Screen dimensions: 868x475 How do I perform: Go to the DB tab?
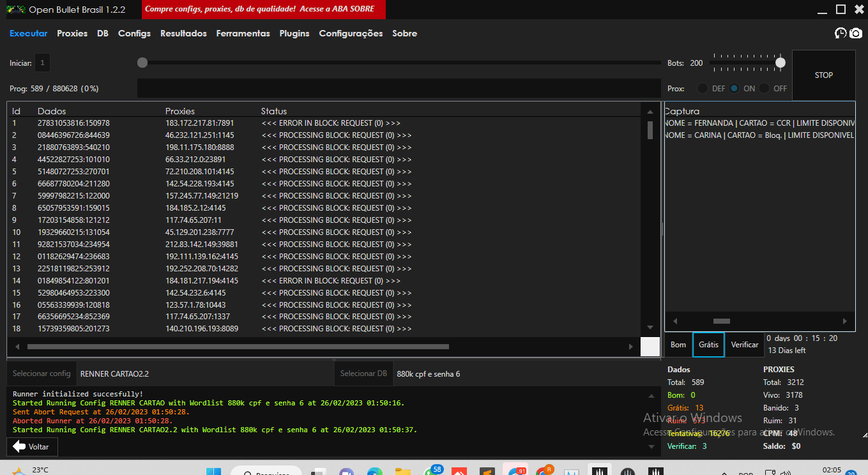tap(103, 33)
